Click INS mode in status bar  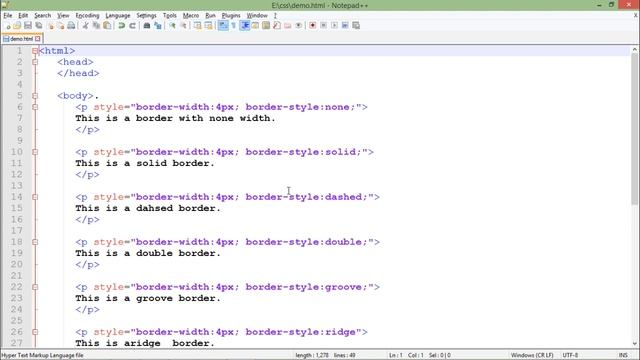point(623,355)
